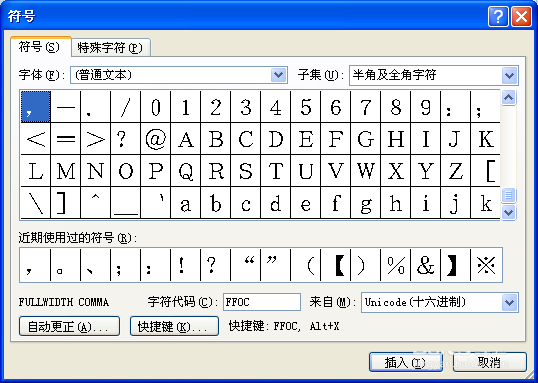This screenshot has width=538, height=383.
Task: Close the 符号 dialog window
Action: (x=522, y=16)
